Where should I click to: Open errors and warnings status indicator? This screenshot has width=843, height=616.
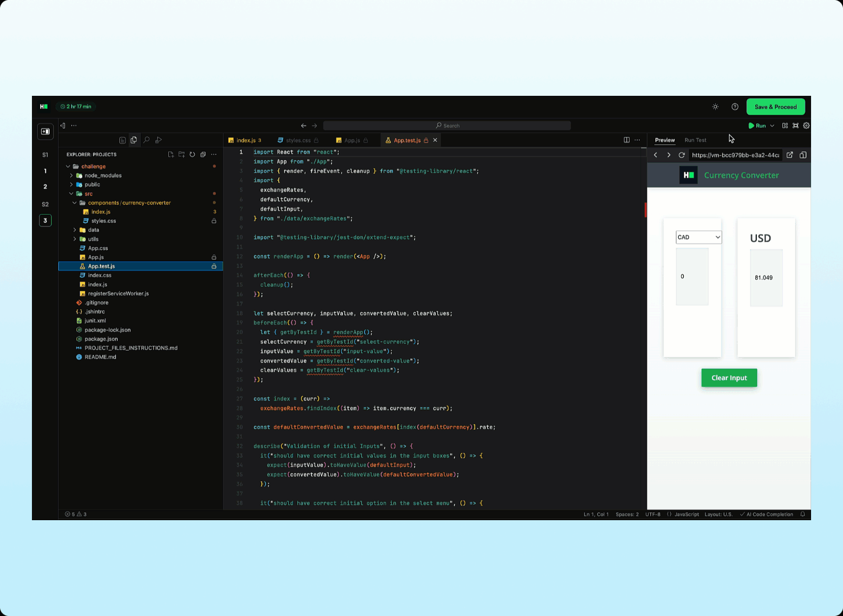click(76, 514)
